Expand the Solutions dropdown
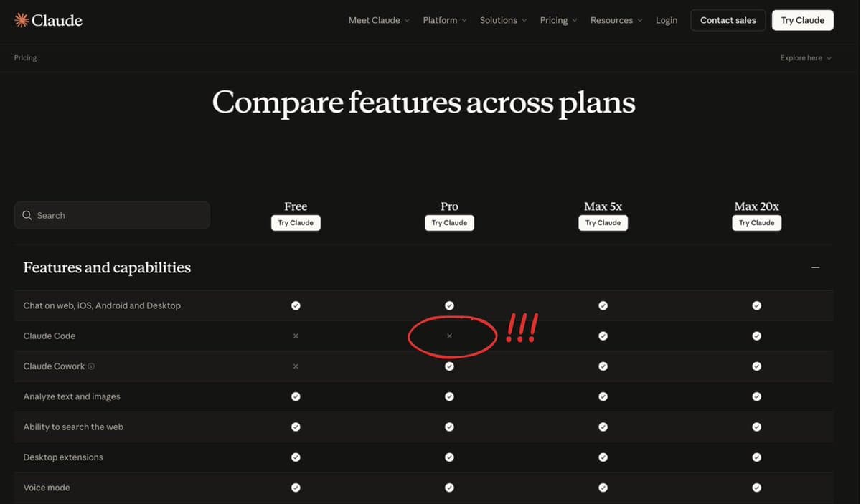Viewport: 861px width, 504px height. pos(499,20)
